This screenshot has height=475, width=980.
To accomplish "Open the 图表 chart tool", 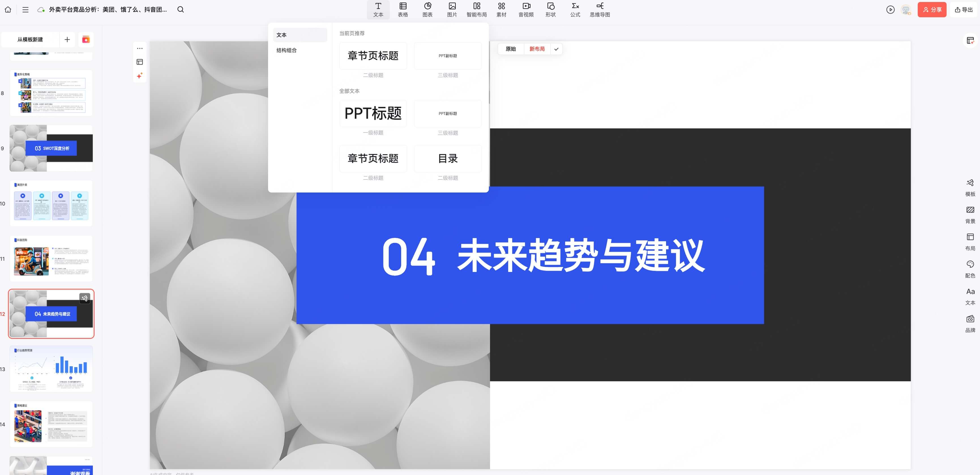I will (x=427, y=10).
